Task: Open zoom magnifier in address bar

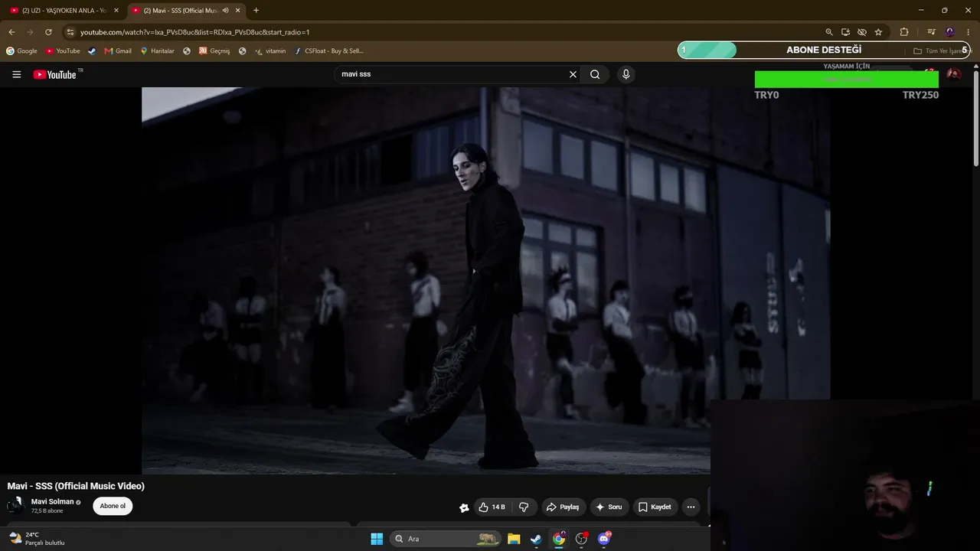Action: coord(829,32)
